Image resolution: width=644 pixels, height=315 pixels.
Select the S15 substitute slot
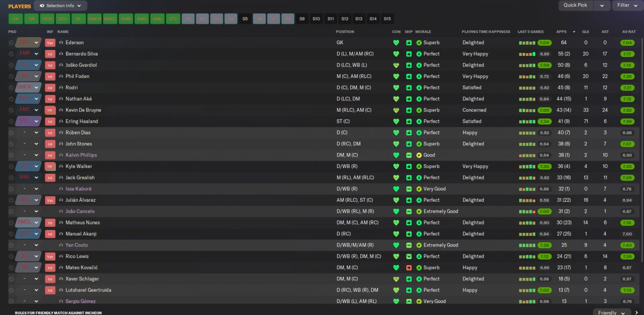click(x=387, y=19)
